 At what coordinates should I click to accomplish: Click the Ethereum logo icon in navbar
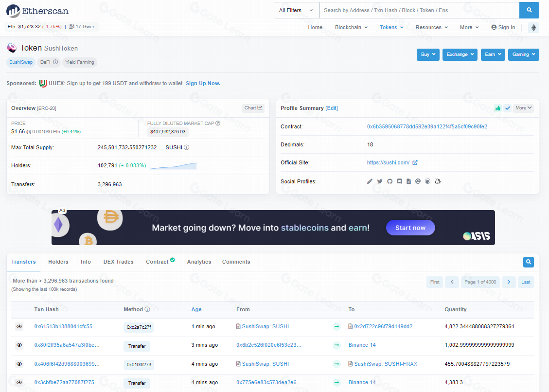tap(533, 28)
